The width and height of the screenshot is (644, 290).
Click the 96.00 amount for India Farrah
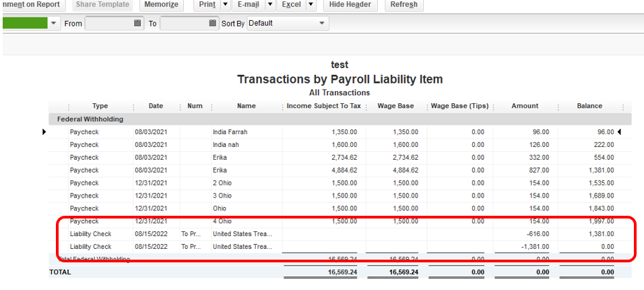540,132
